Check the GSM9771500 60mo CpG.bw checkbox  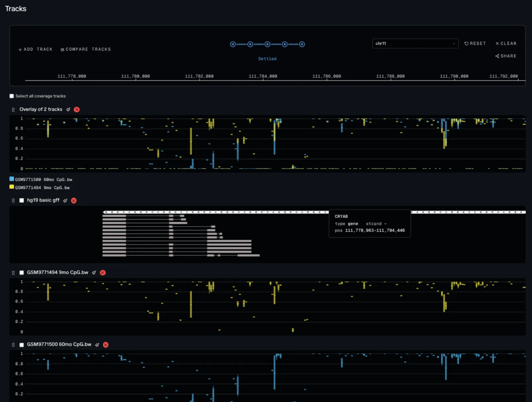(22, 345)
